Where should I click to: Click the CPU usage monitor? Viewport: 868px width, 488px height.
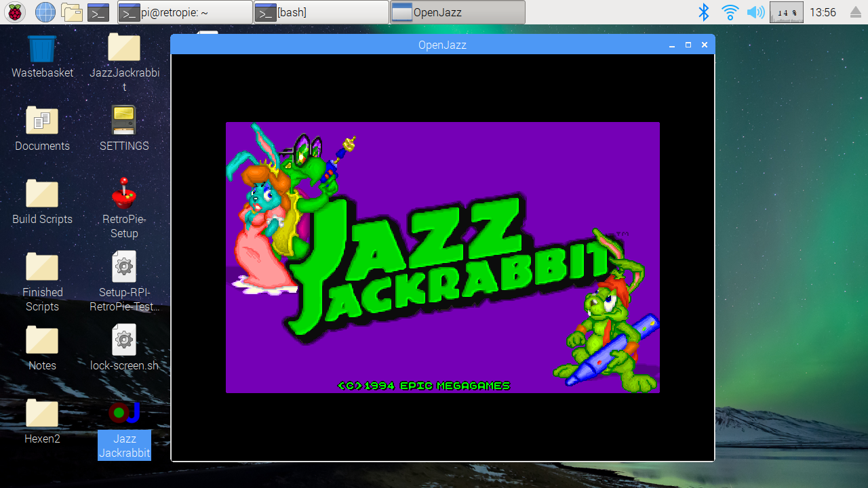coord(787,12)
